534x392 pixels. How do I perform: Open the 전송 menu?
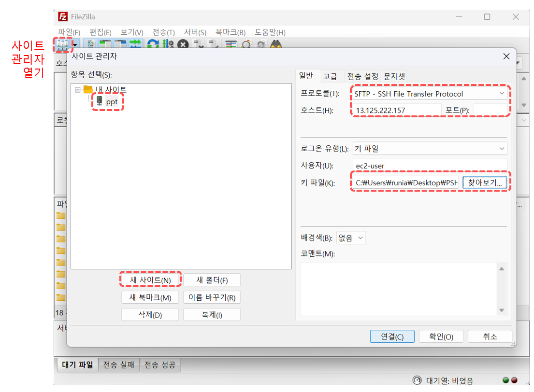tap(163, 32)
